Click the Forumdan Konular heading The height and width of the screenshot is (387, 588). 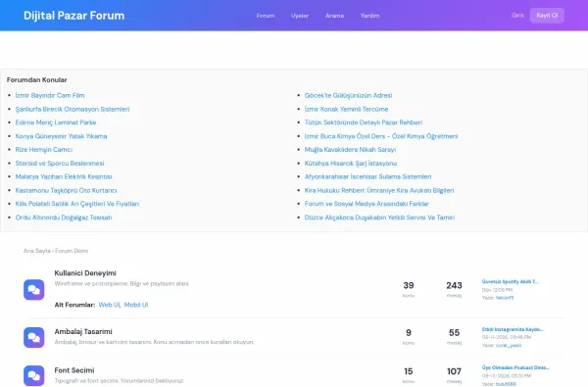[37, 80]
